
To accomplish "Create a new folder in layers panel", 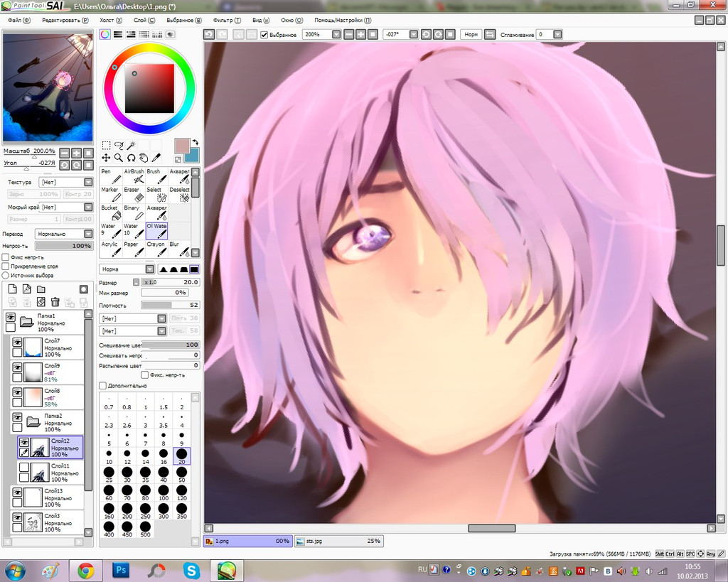I will 41,289.
